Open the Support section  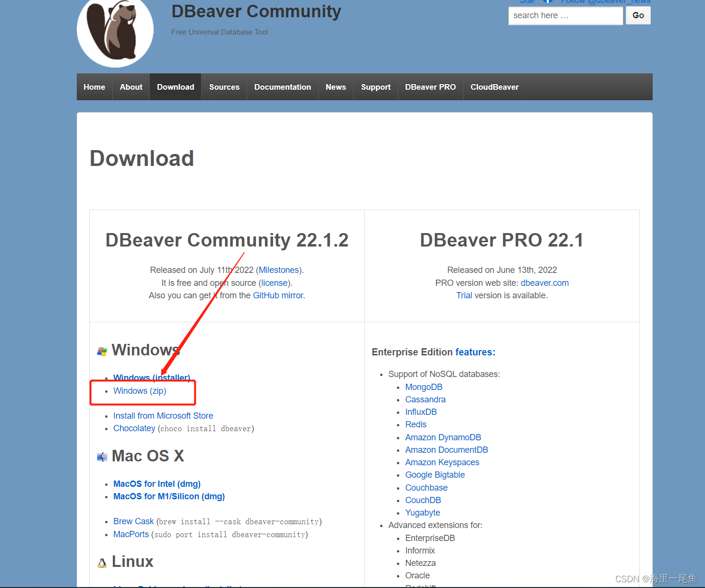click(375, 87)
